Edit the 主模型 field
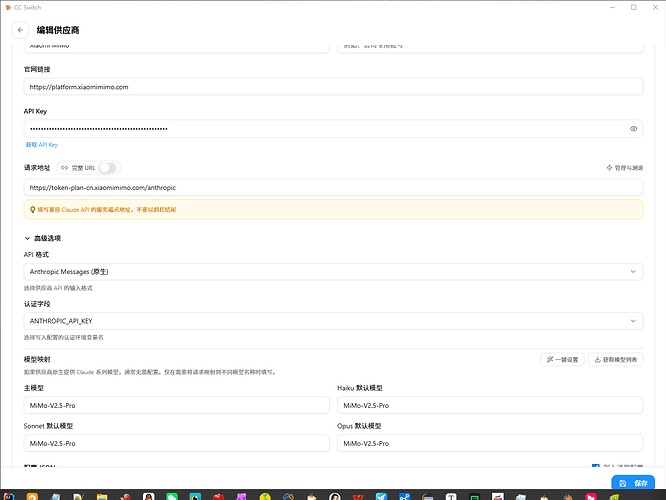Image resolution: width=666 pixels, height=500 pixels. 177,405
